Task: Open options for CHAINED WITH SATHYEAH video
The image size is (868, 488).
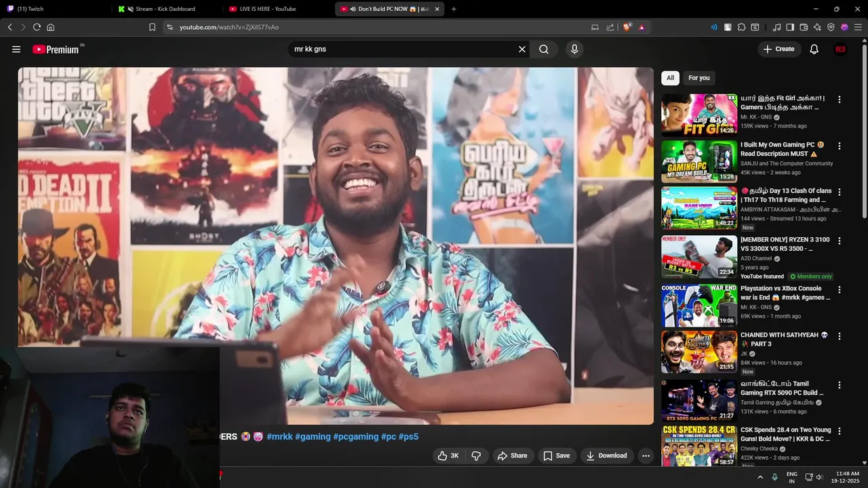Action: pos(840,336)
